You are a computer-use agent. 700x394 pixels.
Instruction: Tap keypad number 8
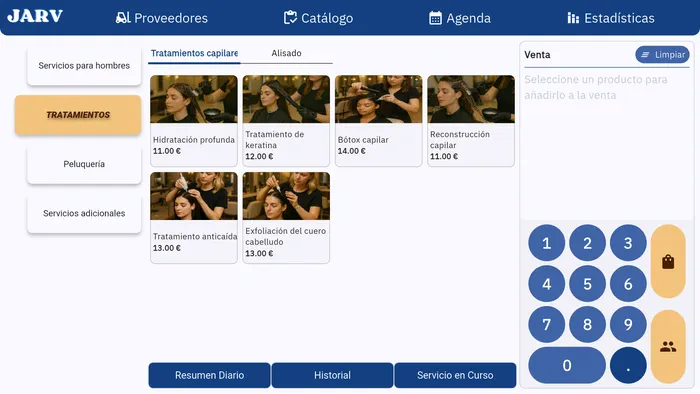[587, 324]
